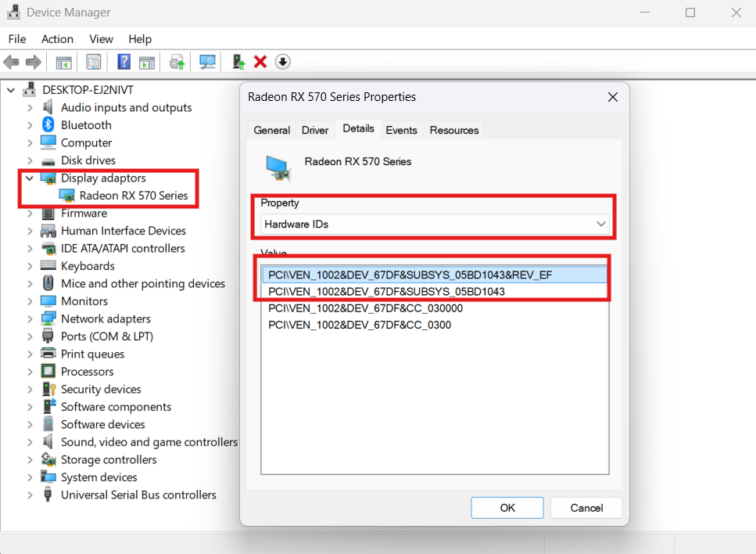
Task: Expand the Audio inputs and outputs category
Action: point(30,107)
